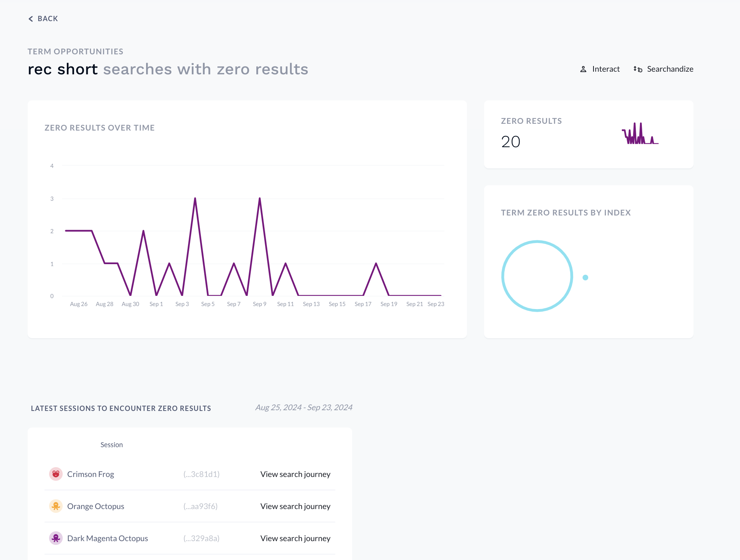Screen dimensions: 740x560
Task: Click the back arrow icon
Action: point(31,19)
